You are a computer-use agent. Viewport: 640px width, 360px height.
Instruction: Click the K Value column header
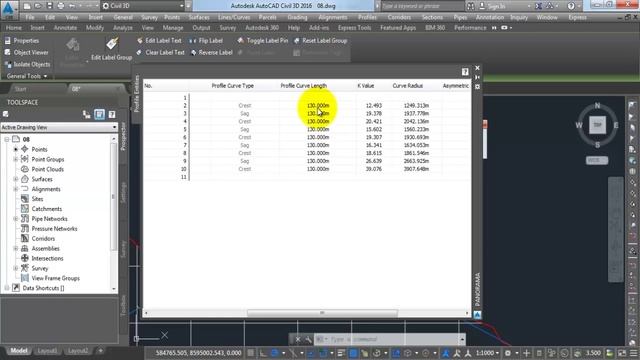click(x=365, y=86)
